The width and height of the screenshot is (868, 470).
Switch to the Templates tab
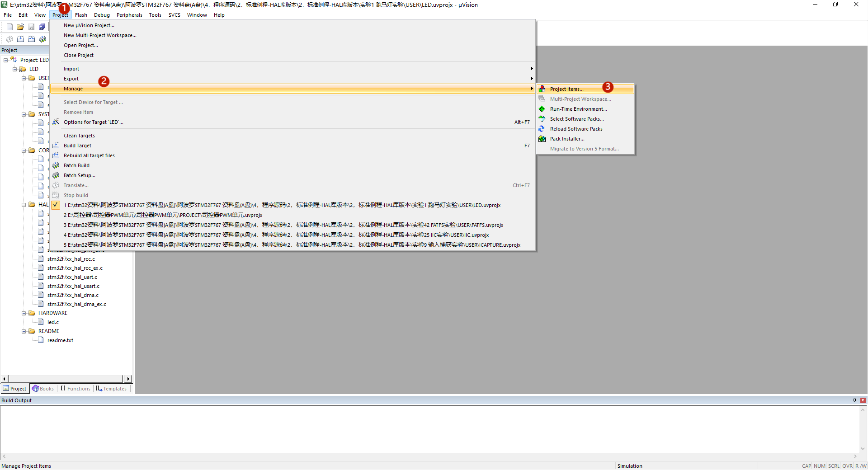pos(112,389)
